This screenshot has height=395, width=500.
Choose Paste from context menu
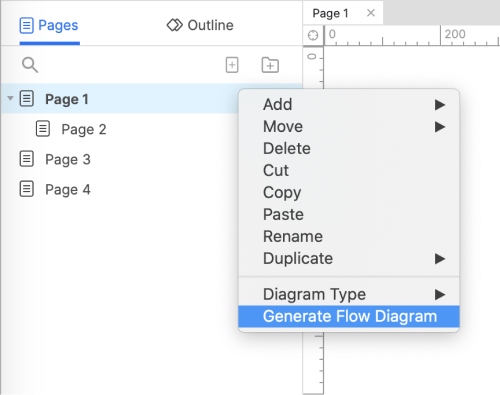tap(349, 214)
